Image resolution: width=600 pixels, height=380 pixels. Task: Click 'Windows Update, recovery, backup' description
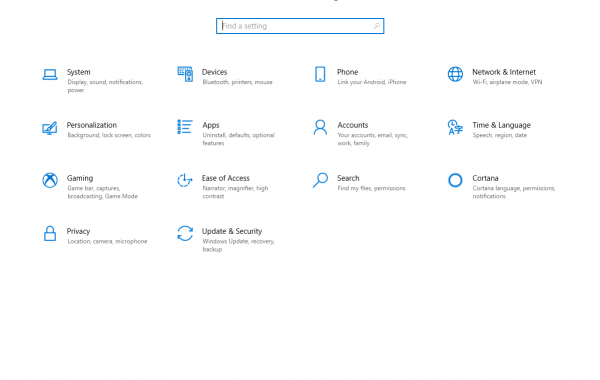238,245
